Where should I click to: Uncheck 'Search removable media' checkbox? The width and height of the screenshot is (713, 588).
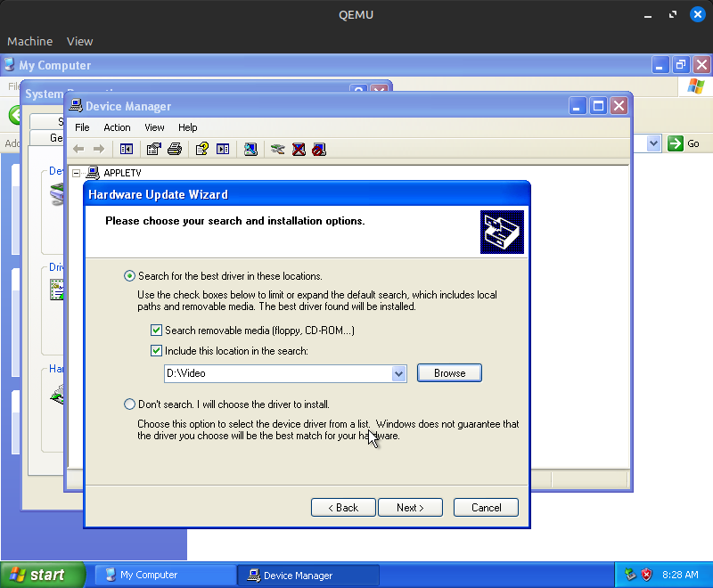(x=156, y=330)
